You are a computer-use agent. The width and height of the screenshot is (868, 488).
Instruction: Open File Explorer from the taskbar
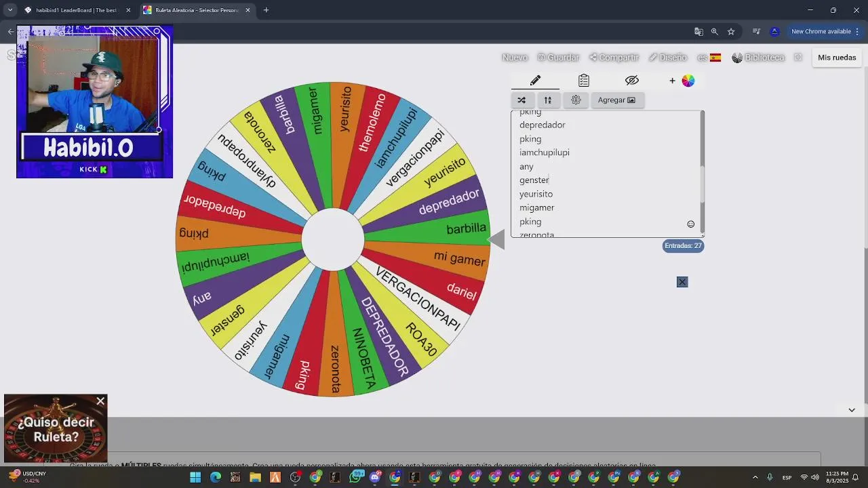tap(255, 477)
